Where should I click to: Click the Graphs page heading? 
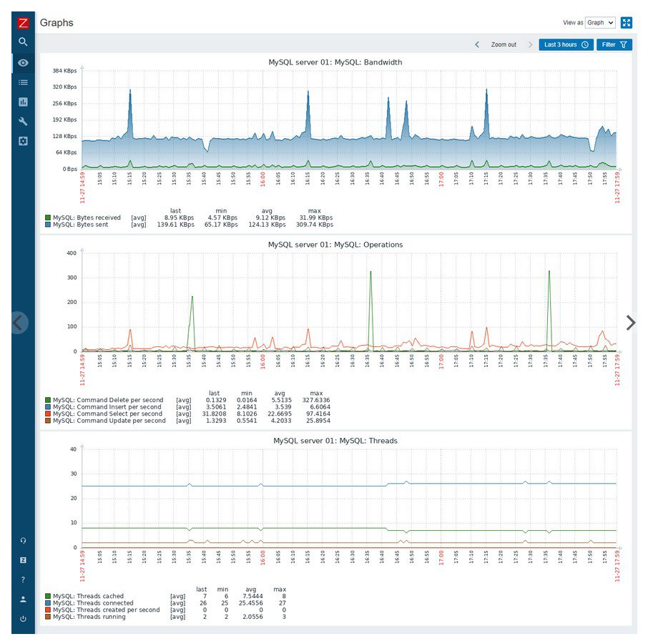click(57, 23)
